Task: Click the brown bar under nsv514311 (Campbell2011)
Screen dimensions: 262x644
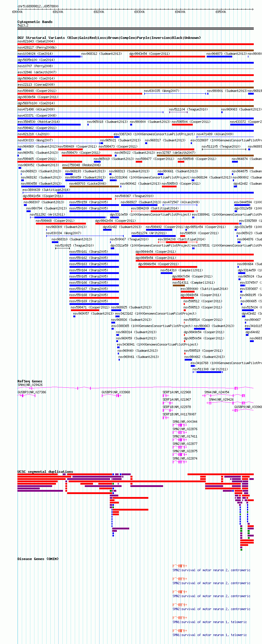Action: tap(179, 285)
